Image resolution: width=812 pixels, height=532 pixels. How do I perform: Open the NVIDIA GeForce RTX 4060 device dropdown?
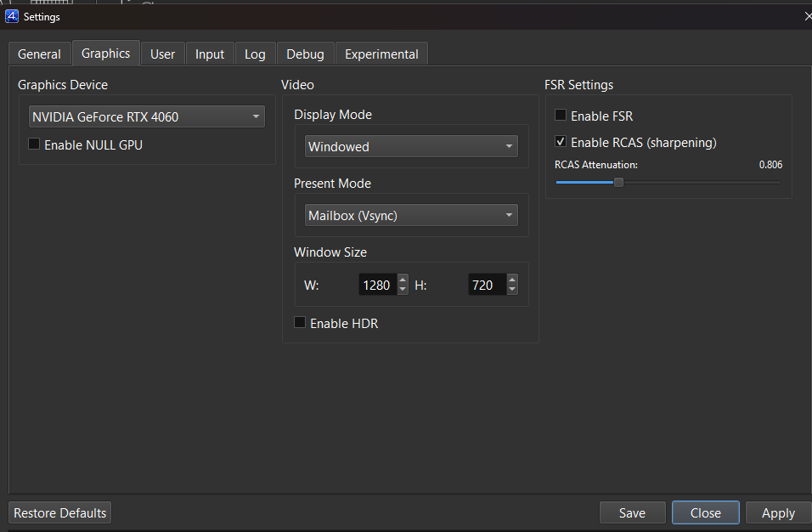[x=147, y=116]
